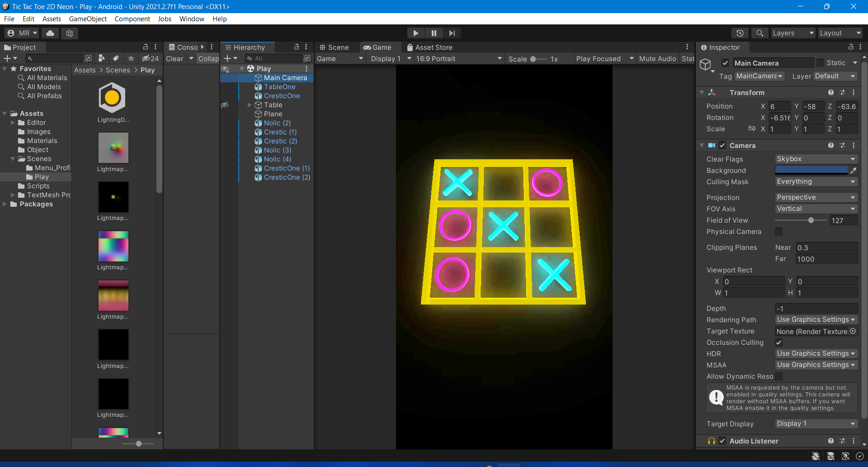Image resolution: width=868 pixels, height=467 pixels.
Task: Open the Clear Flags Skybox dropdown
Action: tap(816, 159)
